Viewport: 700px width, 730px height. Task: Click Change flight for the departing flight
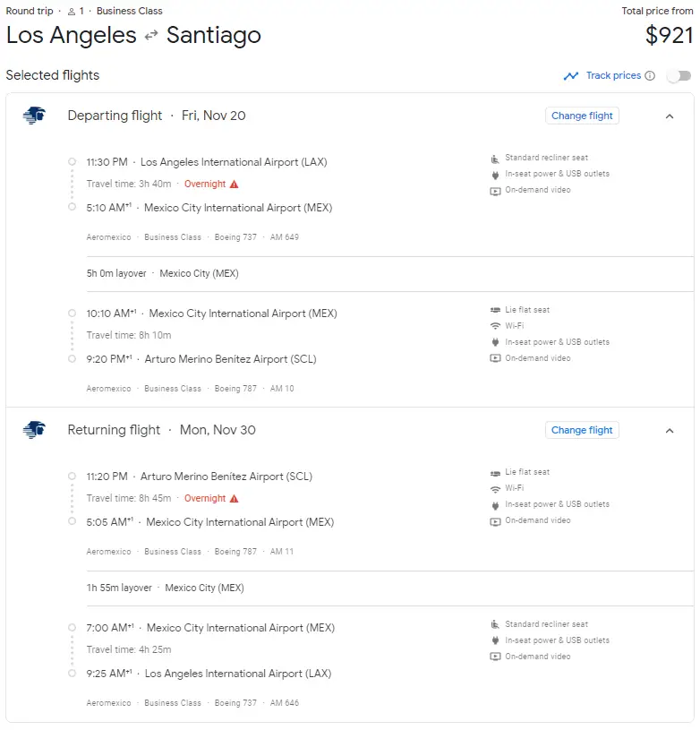pyautogui.click(x=582, y=116)
